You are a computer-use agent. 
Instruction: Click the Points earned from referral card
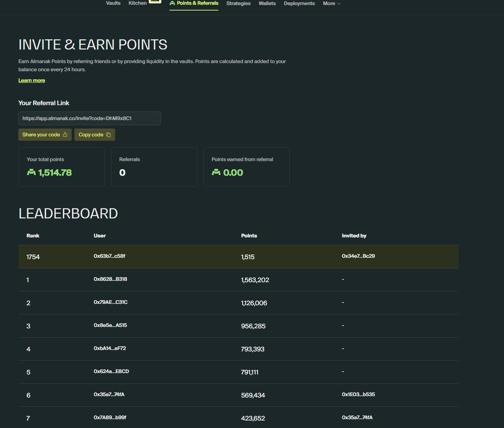[x=247, y=167]
